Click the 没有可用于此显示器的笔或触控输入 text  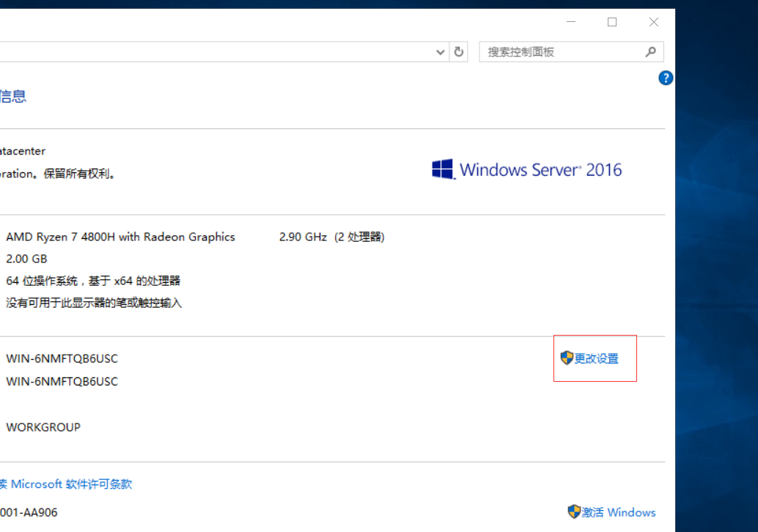point(94,303)
